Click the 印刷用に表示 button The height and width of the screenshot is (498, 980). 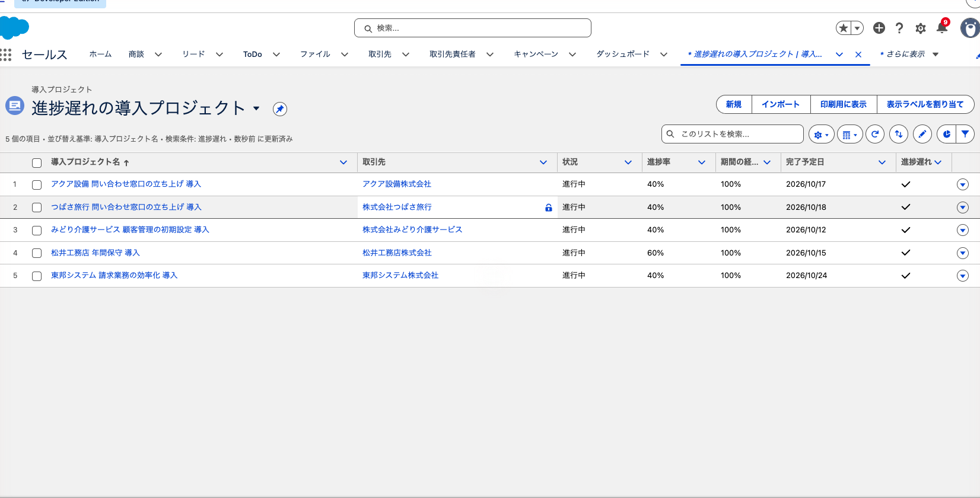844,104
